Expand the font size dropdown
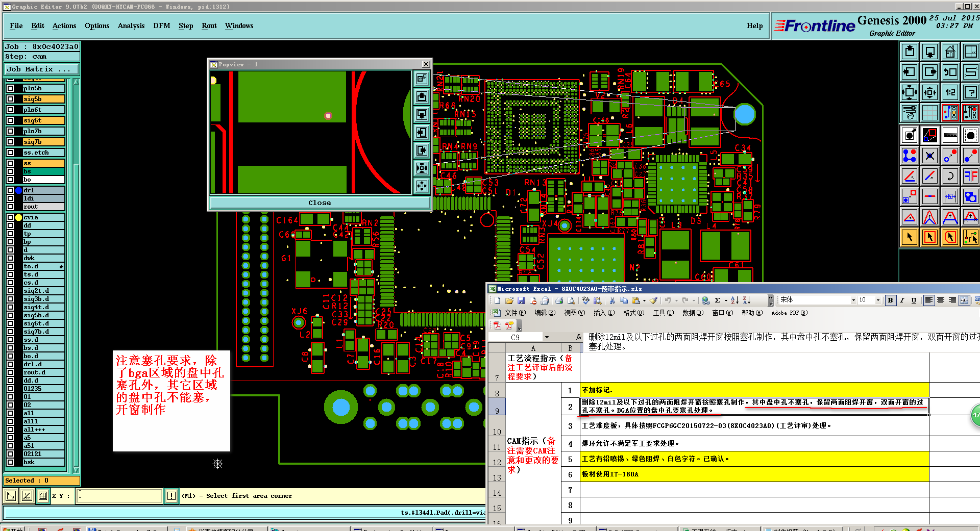The width and height of the screenshot is (980, 531). click(x=878, y=300)
